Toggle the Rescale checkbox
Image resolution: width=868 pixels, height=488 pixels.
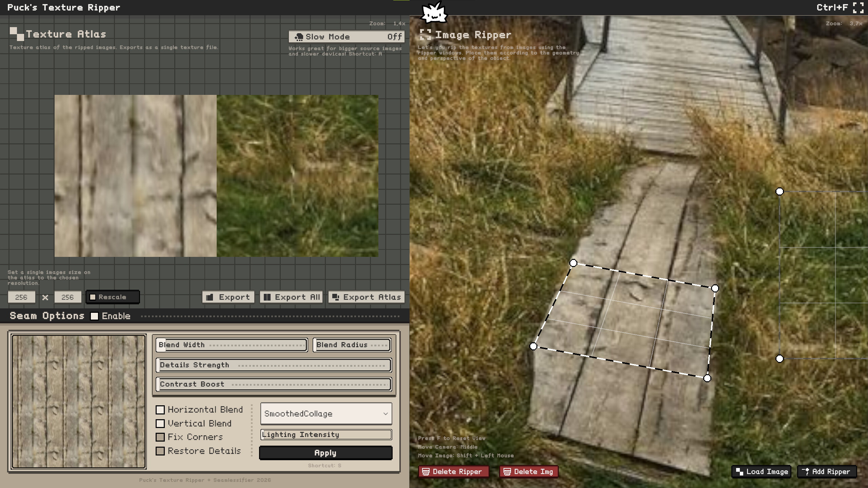(93, 297)
